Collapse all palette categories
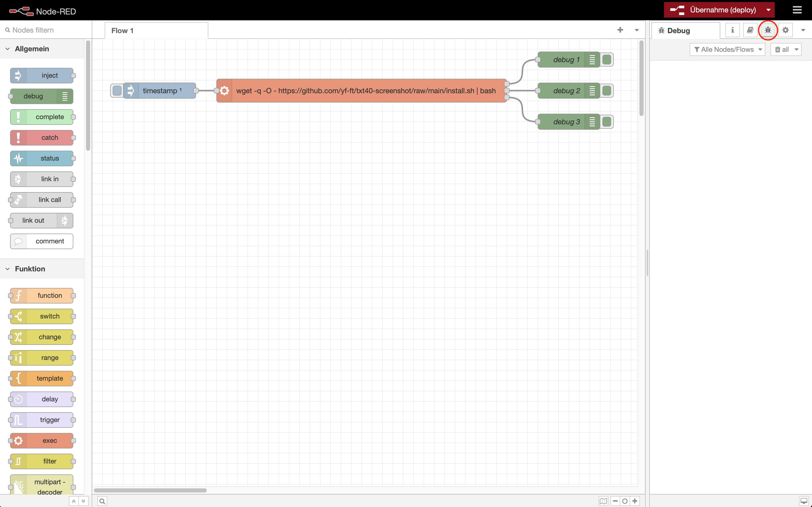The image size is (812, 507). [x=74, y=501]
